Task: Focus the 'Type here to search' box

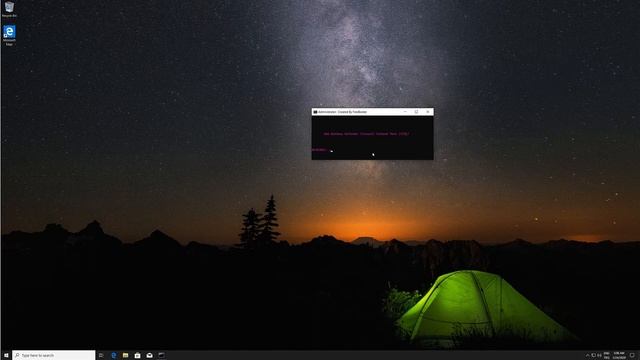Action: (x=54, y=356)
